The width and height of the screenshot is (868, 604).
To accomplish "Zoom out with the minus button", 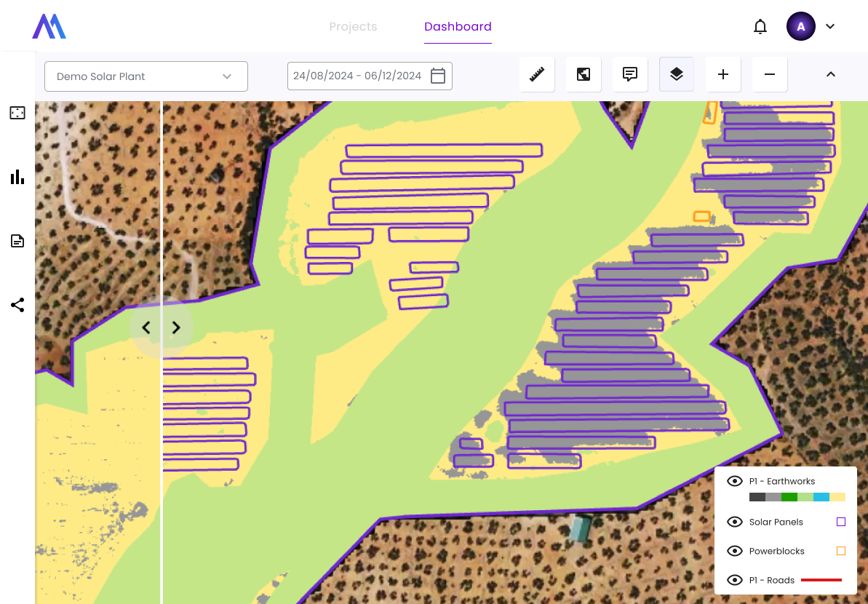I will coord(770,74).
